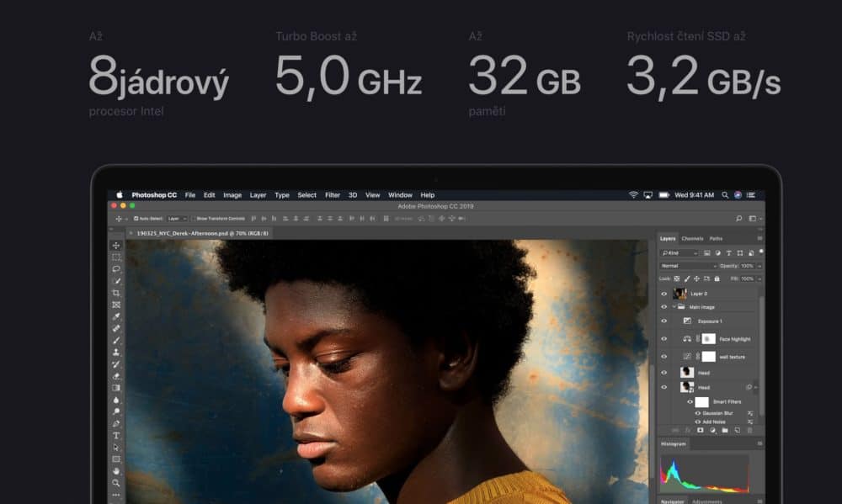
Task: Open the Kind filter dropdown
Action: click(679, 252)
